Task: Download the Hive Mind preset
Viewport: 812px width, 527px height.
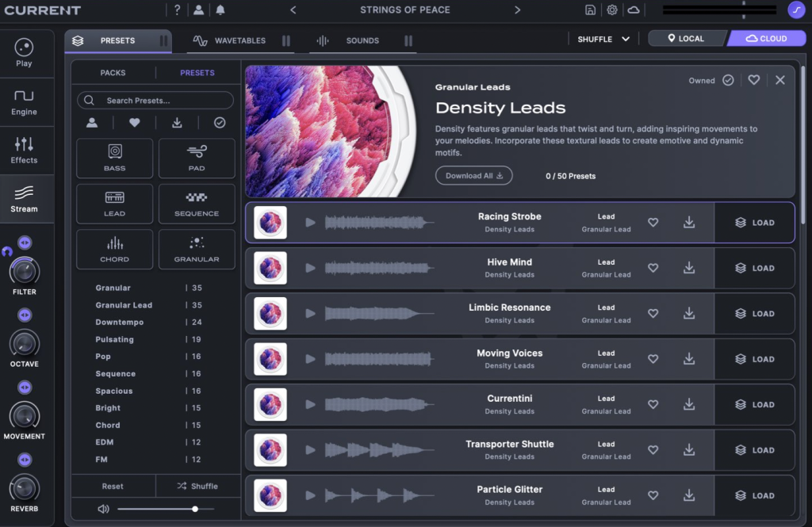Action: [689, 268]
